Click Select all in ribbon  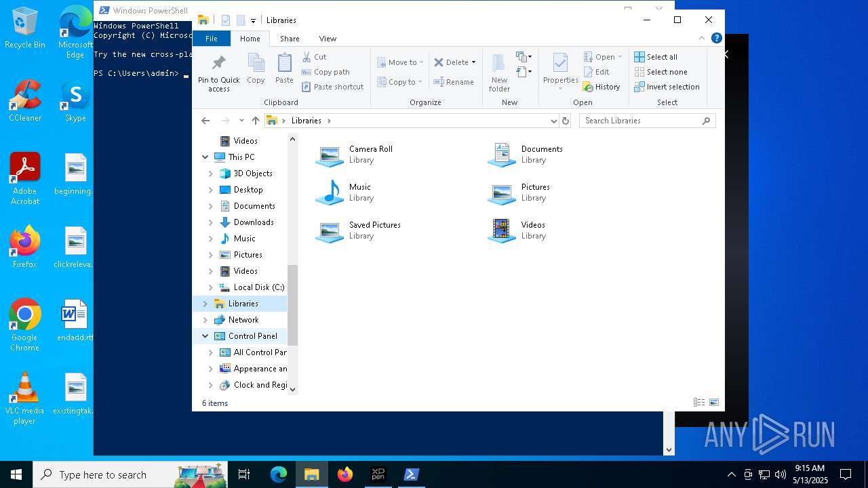[x=656, y=57]
